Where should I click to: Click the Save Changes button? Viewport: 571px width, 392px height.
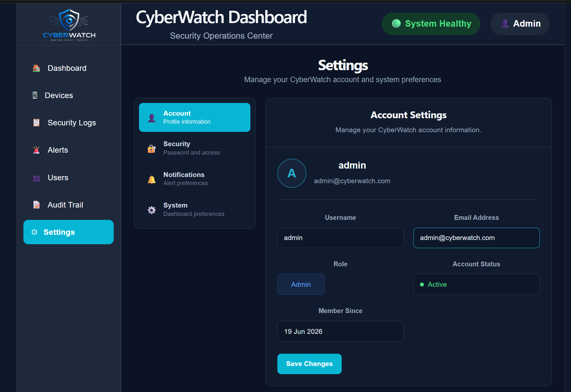click(x=309, y=364)
